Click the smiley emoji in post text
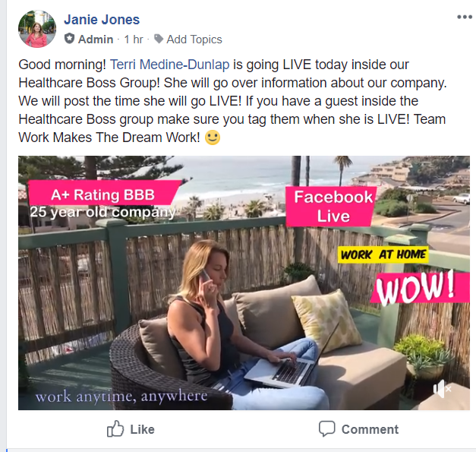 [213, 137]
